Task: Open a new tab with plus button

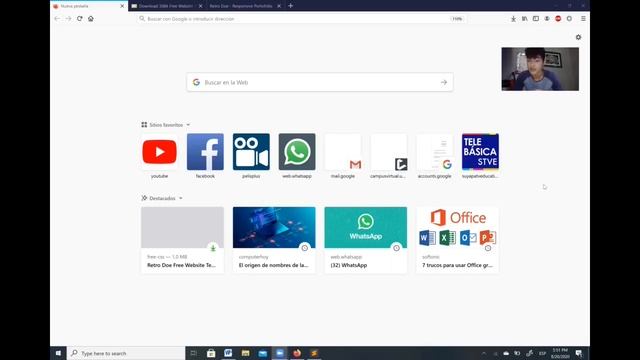Action: [x=290, y=6]
